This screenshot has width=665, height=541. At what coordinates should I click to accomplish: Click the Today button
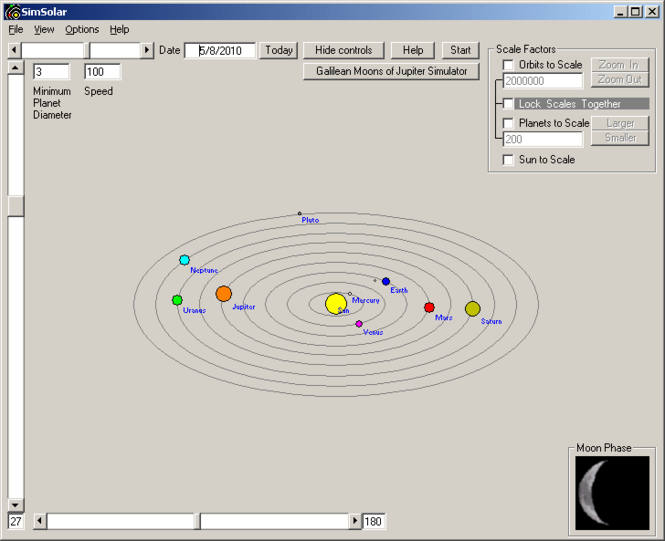pos(279,50)
